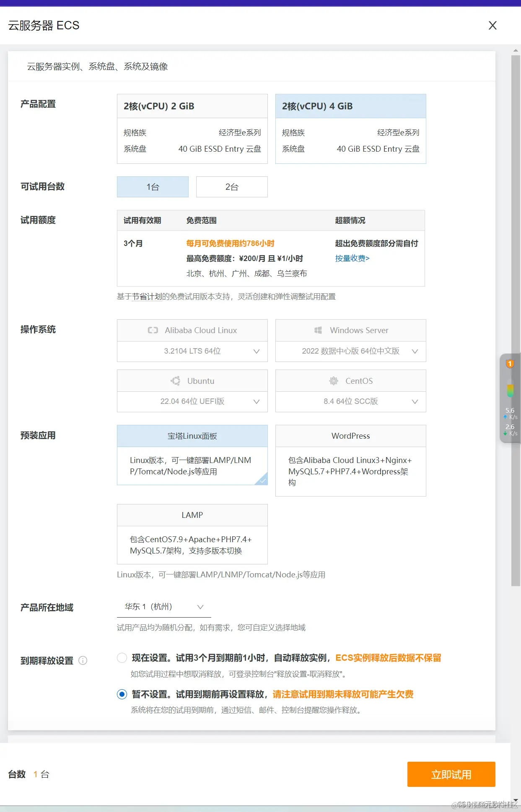Select the WordPress preinstalled app

[351, 460]
